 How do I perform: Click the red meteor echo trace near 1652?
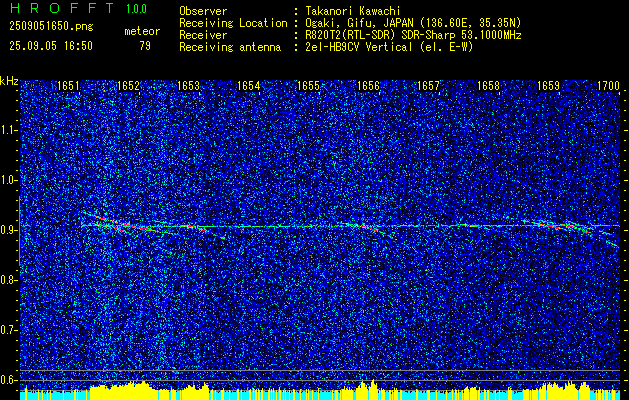[120, 223]
